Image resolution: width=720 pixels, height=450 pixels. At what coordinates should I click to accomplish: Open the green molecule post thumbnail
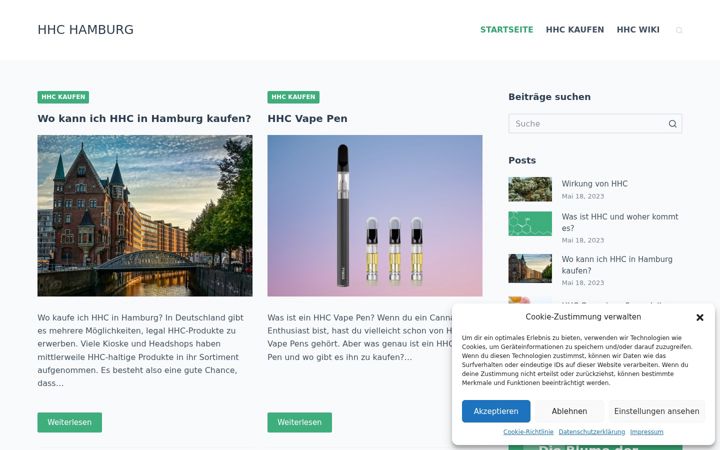click(x=530, y=224)
